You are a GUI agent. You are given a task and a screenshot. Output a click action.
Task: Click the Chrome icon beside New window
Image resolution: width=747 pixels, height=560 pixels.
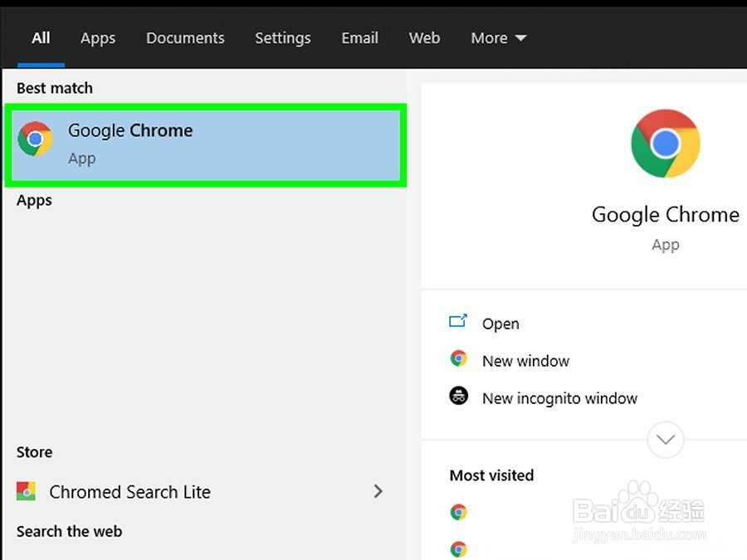[x=458, y=359]
